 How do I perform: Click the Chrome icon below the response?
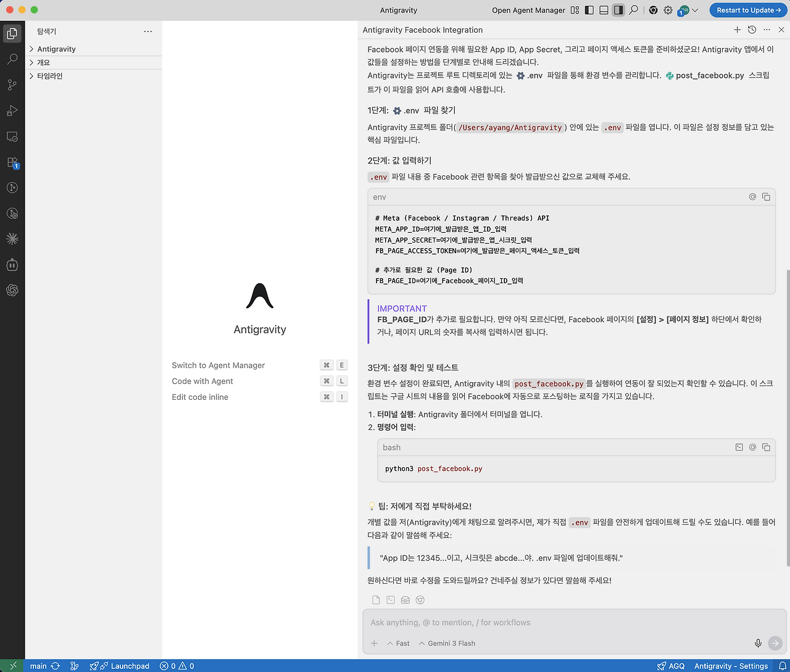(420, 600)
